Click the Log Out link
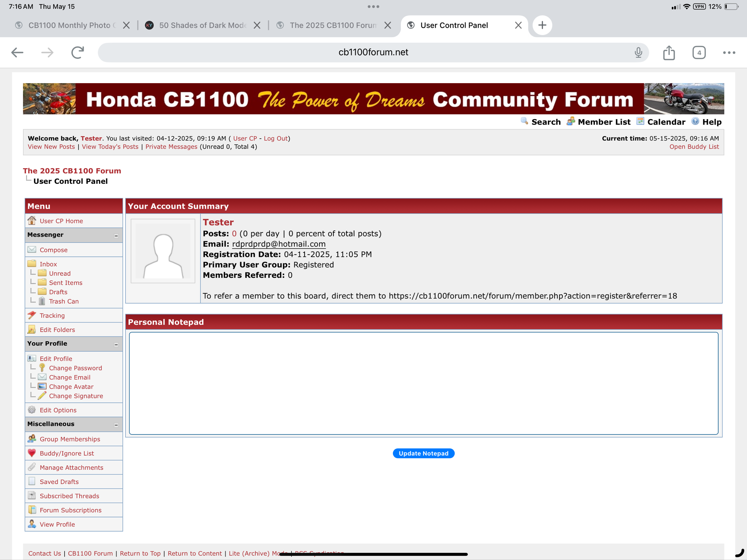 coord(276,138)
